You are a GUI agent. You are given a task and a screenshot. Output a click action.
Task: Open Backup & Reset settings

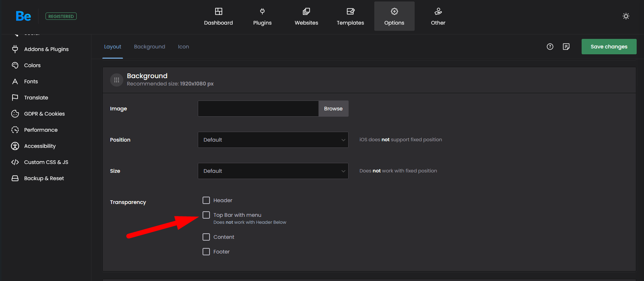tap(44, 178)
